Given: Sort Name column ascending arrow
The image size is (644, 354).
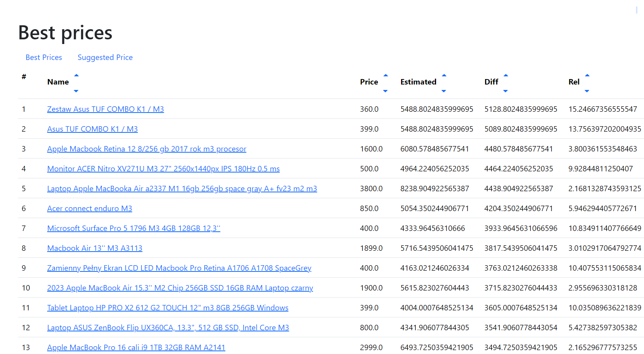Looking at the screenshot, I should pos(76,76).
